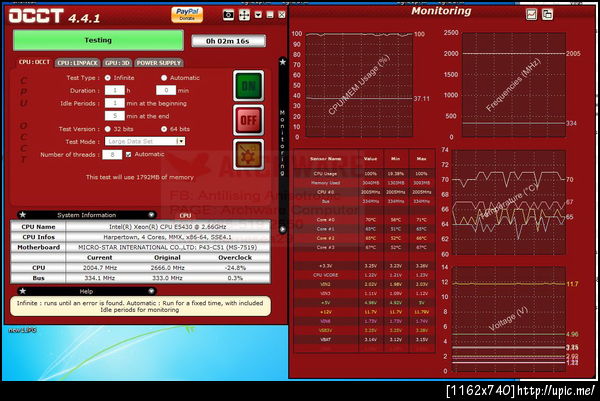Toggle Automatic number of threads checkbox

point(129,154)
